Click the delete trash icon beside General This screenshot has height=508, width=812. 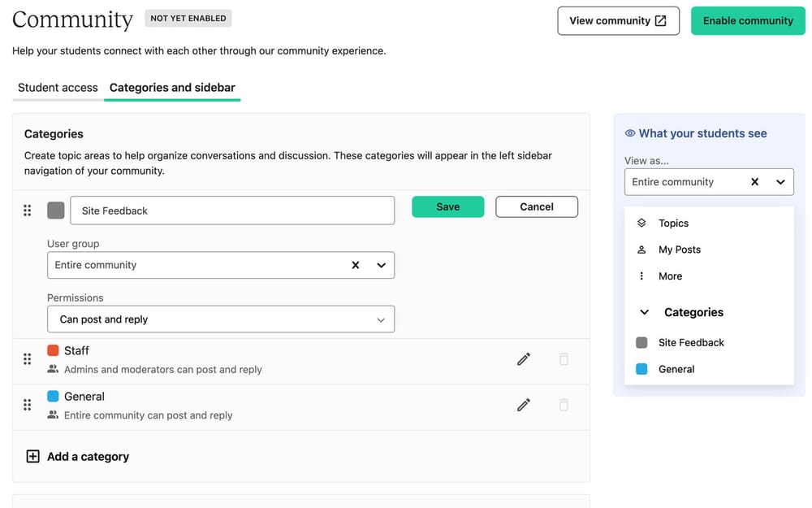tap(564, 405)
